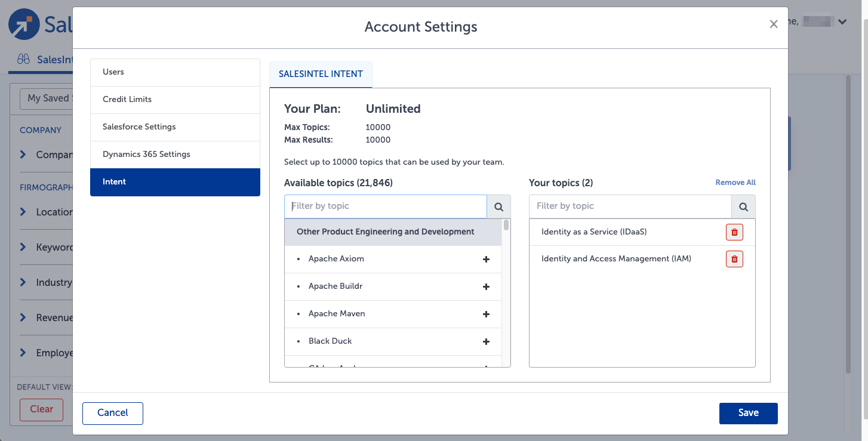Viewport: 868px width, 441px height.
Task: Close the Account Settings dialog
Action: pos(774,24)
